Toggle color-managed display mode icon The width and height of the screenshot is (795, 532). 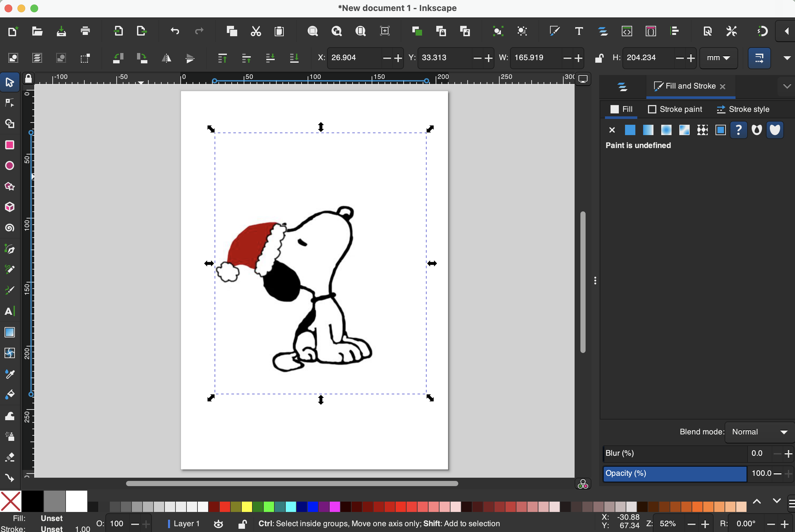[583, 484]
